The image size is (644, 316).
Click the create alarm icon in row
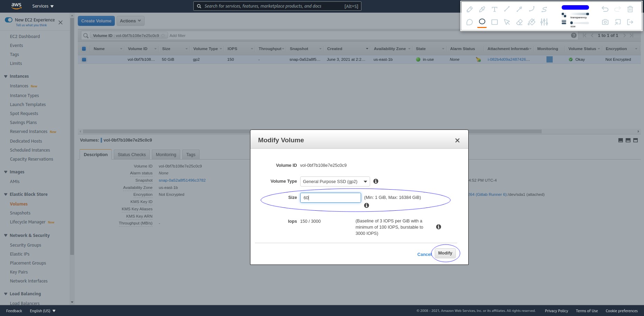coord(478,59)
